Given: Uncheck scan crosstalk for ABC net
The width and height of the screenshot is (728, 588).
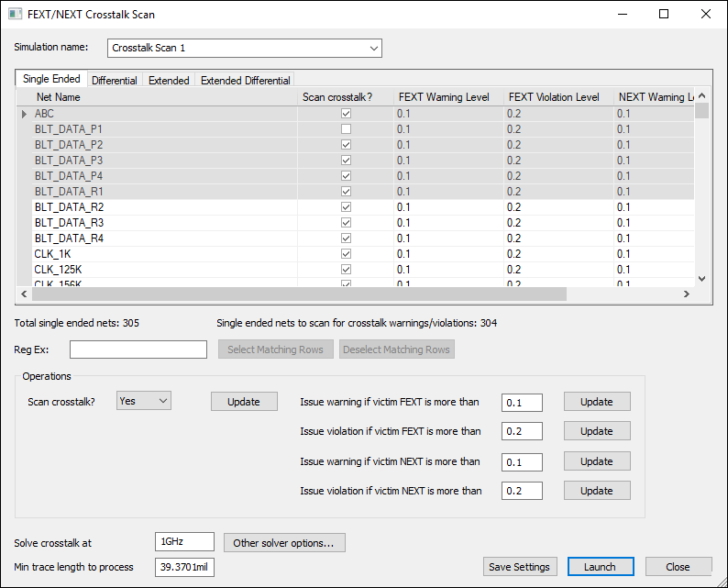Looking at the screenshot, I should 346,114.
